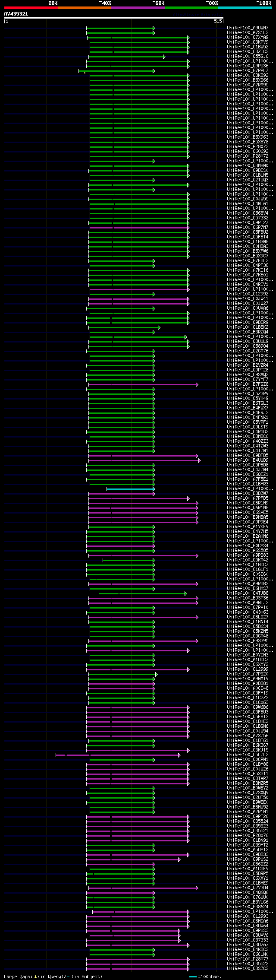Select label UniRef100_Q9W6B6
The height and width of the screenshot is (980, 276).
coord(248,707)
